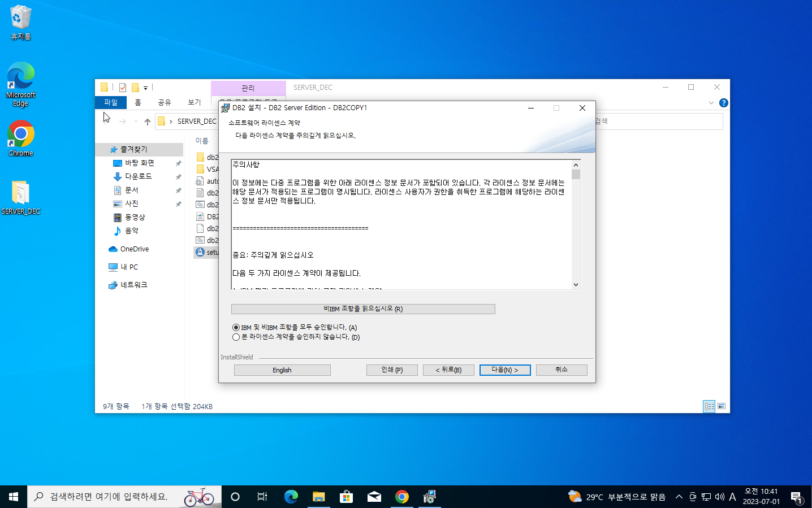Screen dimensions: 812x508
Task: Switch Explorer to details view icon
Action: click(709, 406)
